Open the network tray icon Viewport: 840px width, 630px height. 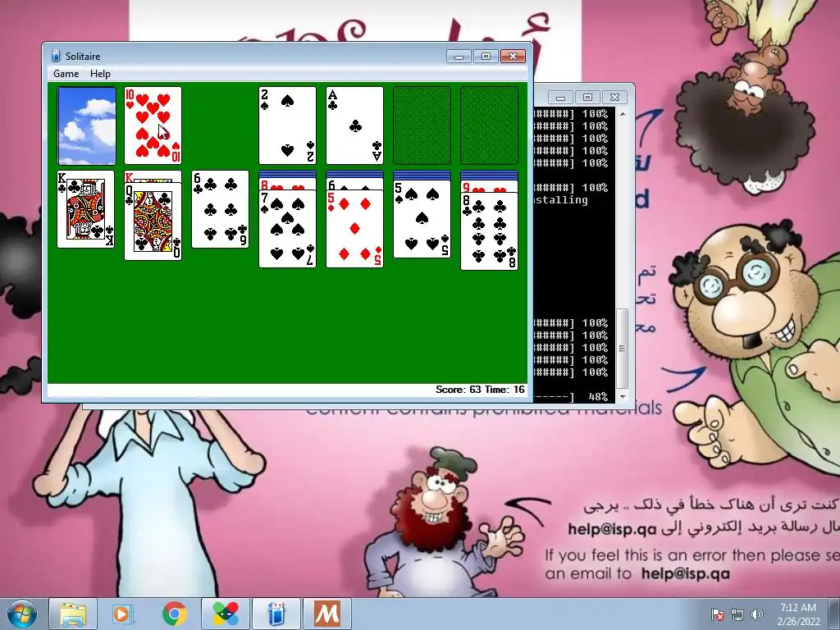(737, 614)
